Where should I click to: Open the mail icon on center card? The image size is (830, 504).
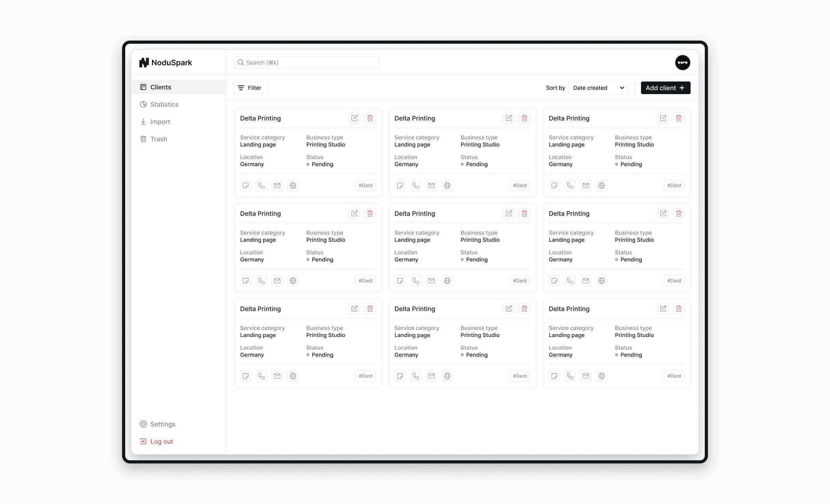(x=432, y=281)
